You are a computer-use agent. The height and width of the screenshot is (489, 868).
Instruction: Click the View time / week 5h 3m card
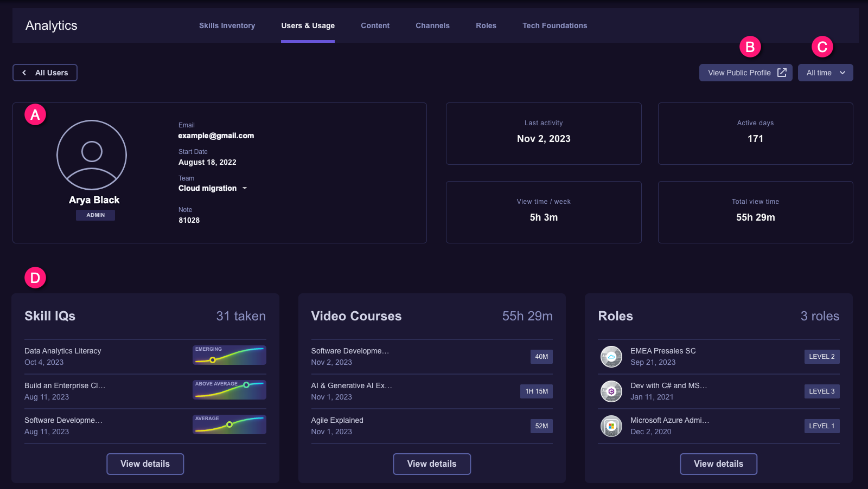(x=544, y=212)
